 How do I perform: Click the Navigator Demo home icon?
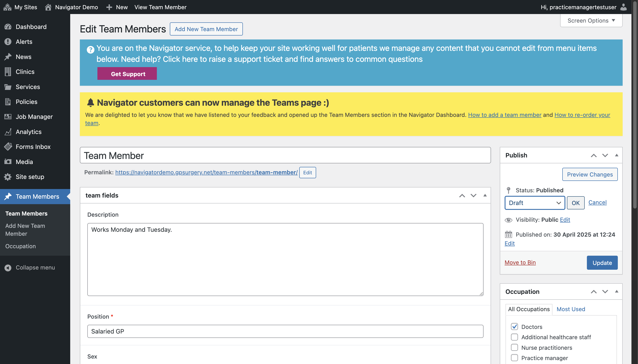(x=48, y=7)
